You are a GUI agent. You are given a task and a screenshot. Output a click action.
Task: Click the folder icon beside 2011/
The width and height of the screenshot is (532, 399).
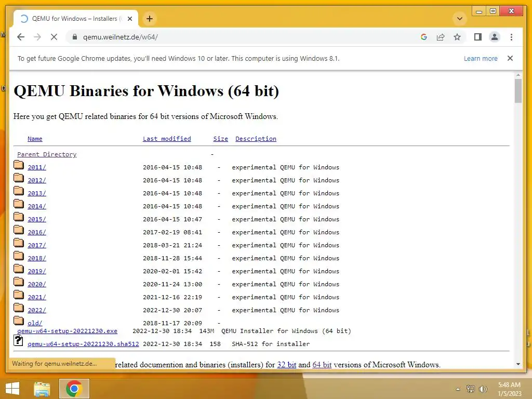click(x=19, y=165)
